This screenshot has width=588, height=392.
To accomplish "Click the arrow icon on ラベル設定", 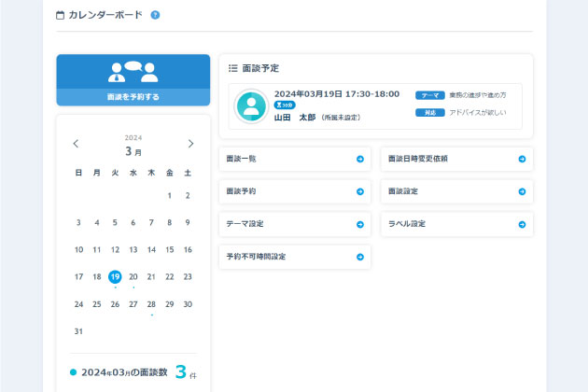I will [522, 224].
